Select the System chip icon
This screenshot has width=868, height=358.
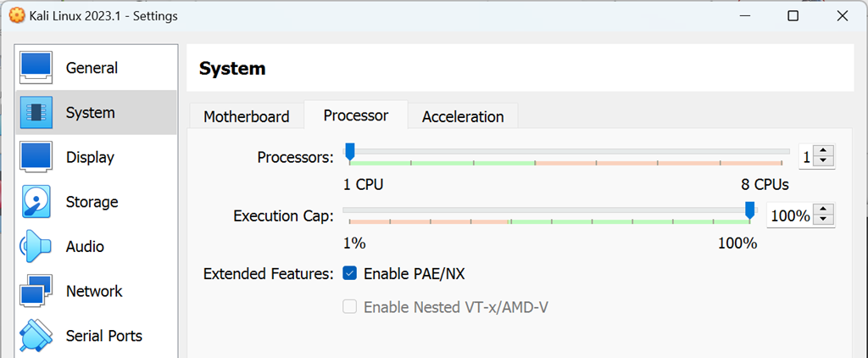pos(36,113)
